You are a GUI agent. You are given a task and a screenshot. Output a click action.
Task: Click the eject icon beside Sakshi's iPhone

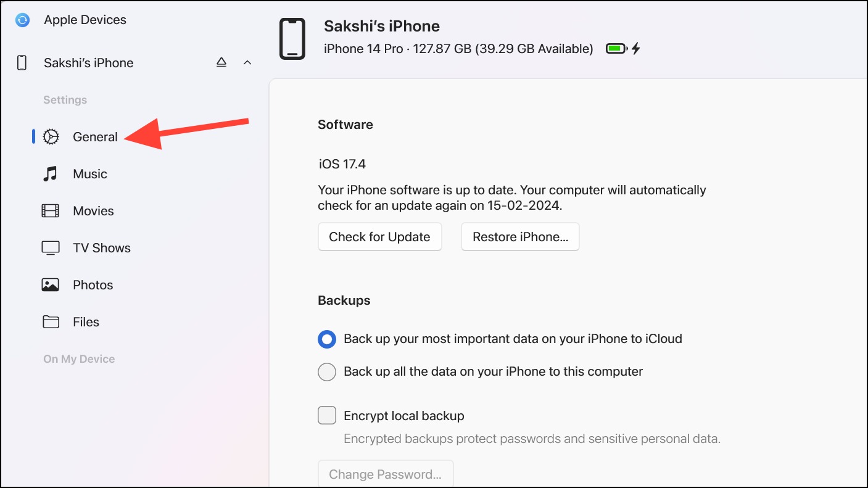tap(221, 62)
